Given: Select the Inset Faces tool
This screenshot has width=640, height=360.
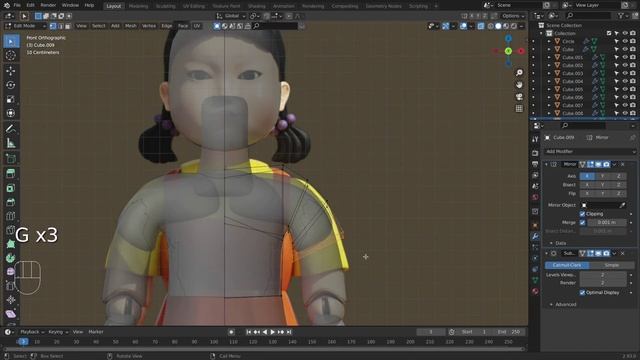Looking at the screenshot, I should click(x=11, y=188).
